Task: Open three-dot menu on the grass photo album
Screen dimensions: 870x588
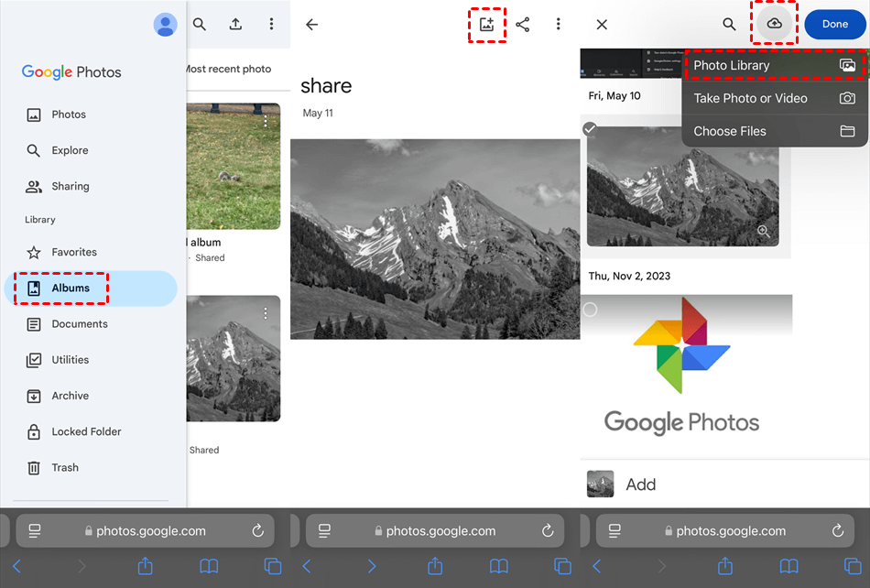Action: click(266, 121)
